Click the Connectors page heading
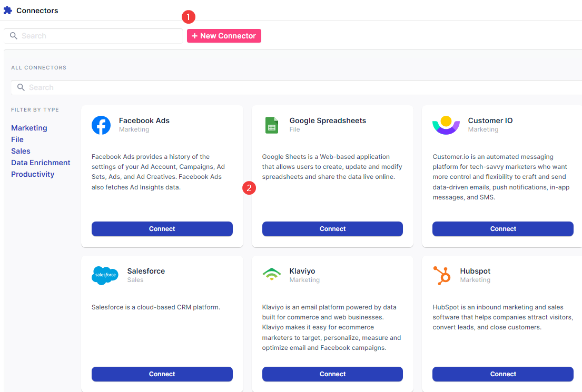 37,11
